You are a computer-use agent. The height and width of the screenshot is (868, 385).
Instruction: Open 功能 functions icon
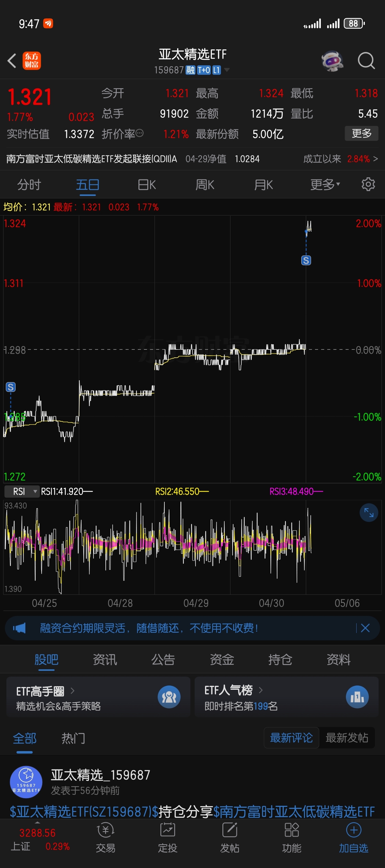tap(292, 830)
